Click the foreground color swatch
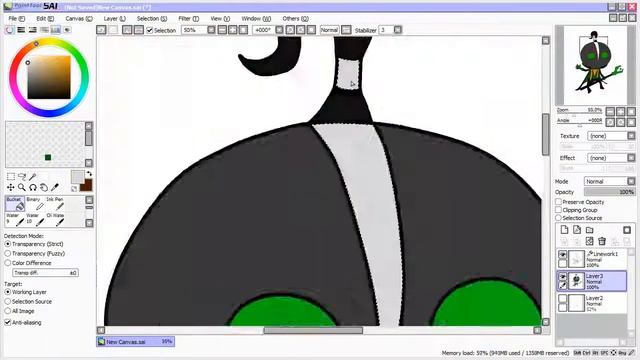 [x=77, y=176]
